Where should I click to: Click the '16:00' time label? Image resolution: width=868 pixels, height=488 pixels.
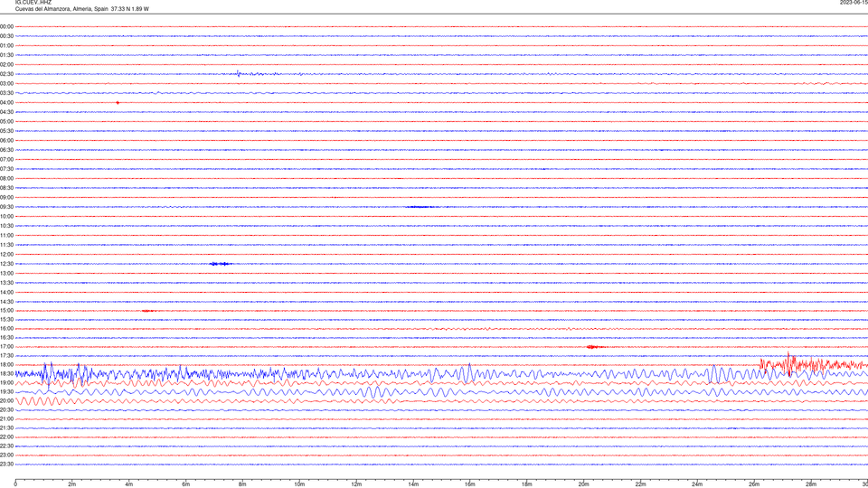pyautogui.click(x=6, y=329)
